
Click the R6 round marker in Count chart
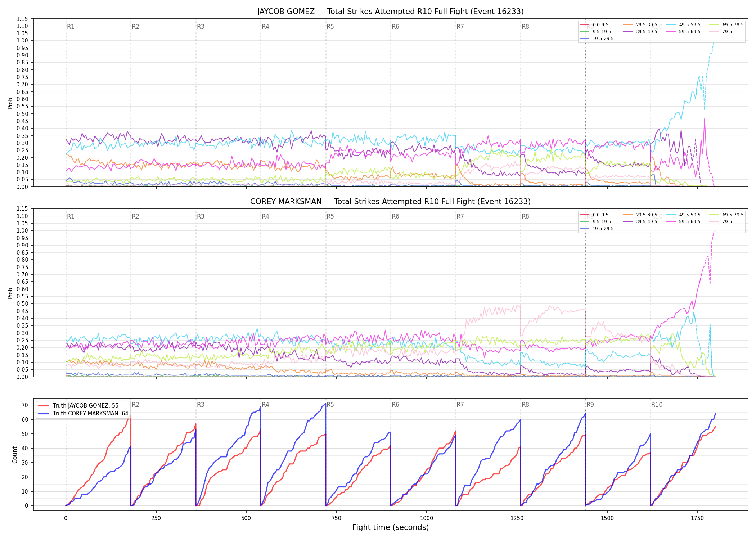pyautogui.click(x=395, y=405)
